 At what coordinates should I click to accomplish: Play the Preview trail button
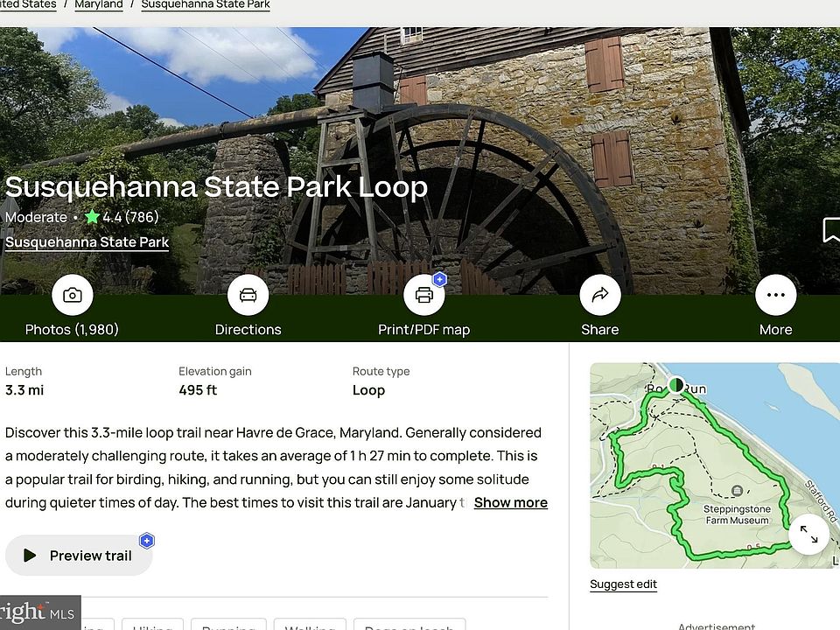click(x=79, y=556)
